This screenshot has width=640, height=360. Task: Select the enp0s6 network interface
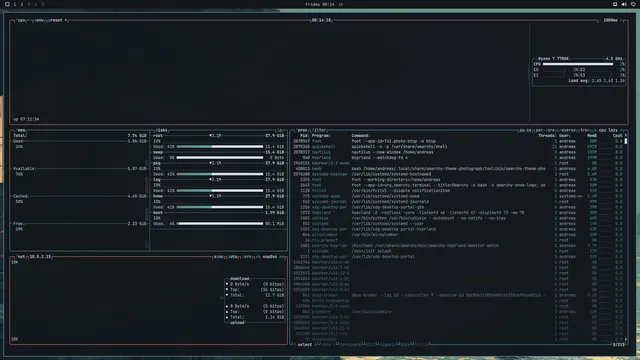[x=270, y=257]
